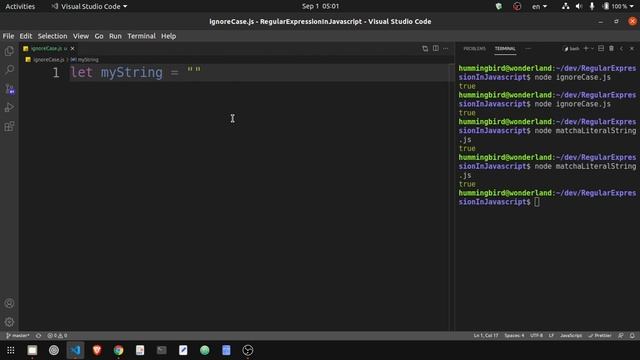Open the Run menu

115,36
